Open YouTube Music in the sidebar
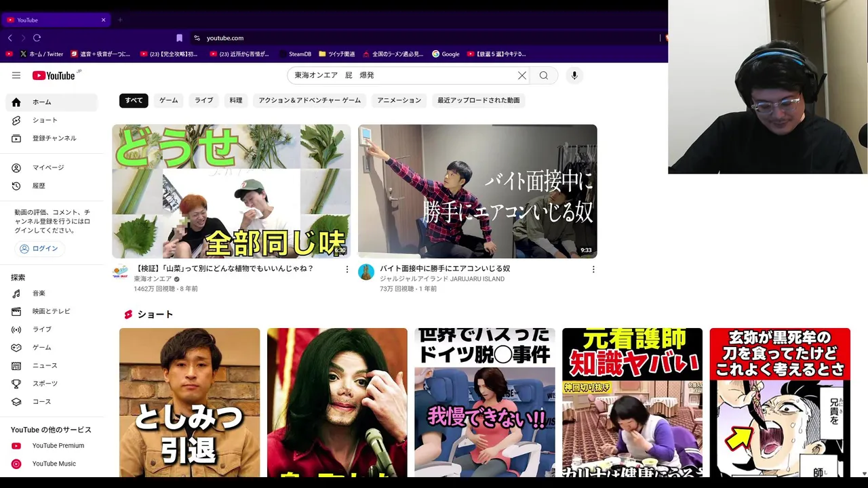Screen dimensions: 868x488 (52, 464)
